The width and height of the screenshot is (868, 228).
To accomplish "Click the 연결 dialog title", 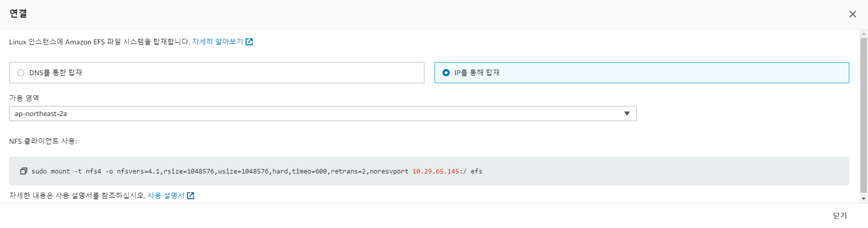I will tap(18, 14).
